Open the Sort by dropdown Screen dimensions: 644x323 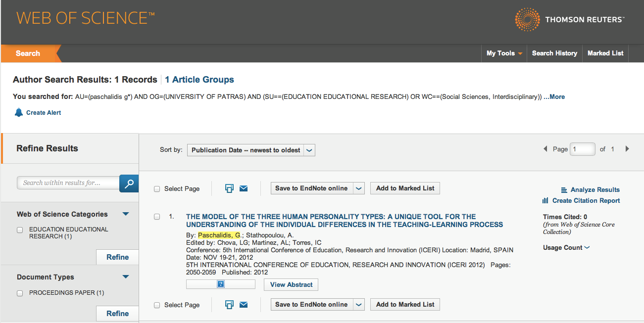tap(251, 150)
